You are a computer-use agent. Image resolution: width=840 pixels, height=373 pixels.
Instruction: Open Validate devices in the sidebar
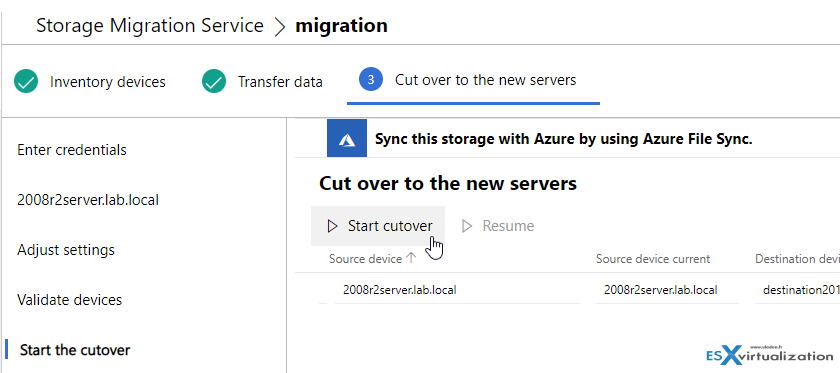point(70,300)
